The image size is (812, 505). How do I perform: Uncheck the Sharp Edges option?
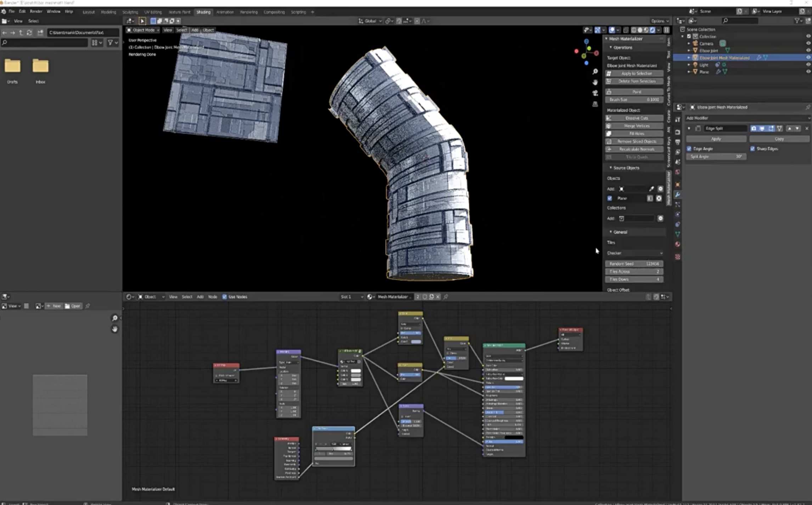coord(752,149)
